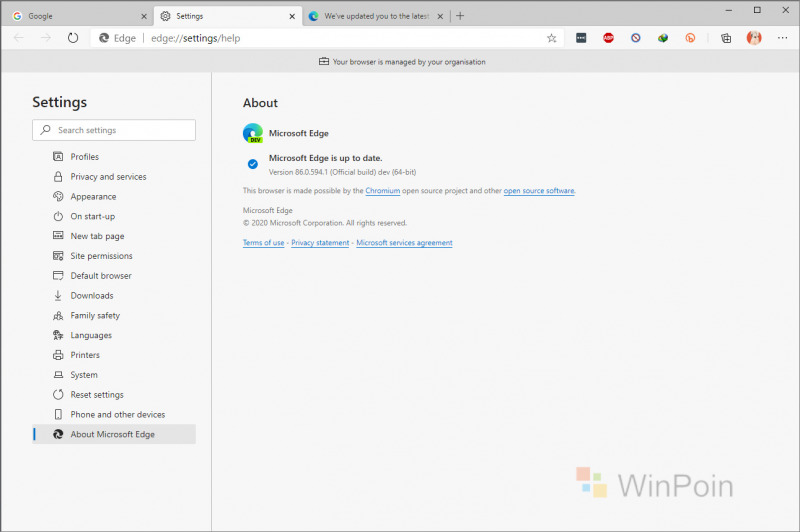Open Site permissions settings
Screen dimensions: 800x532
point(102,256)
